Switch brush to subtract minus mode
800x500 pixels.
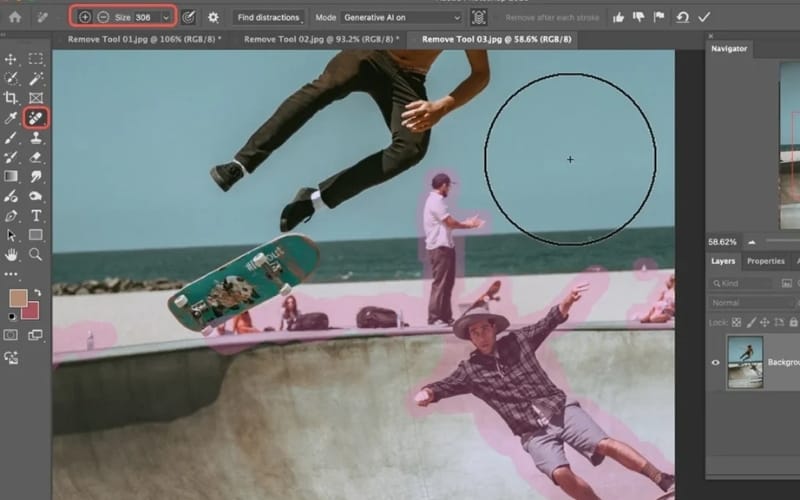click(x=103, y=17)
